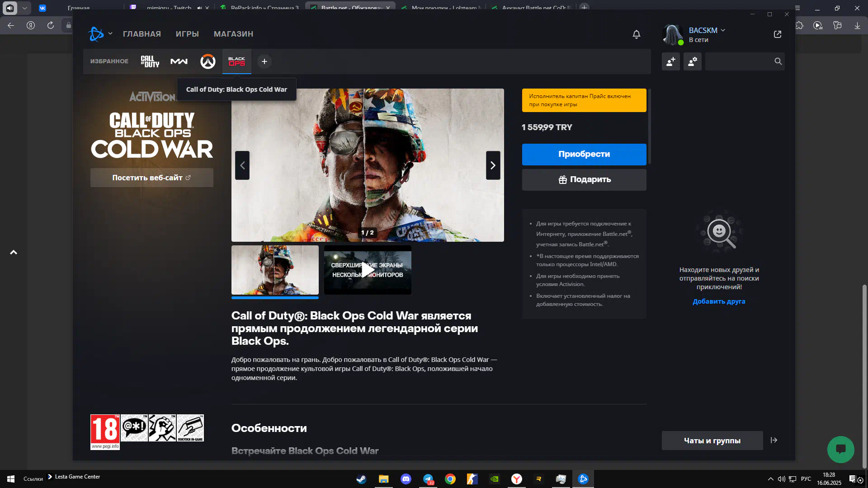Pop out the friends panel window
Image resolution: width=868 pixels, height=488 pixels.
[x=778, y=34]
